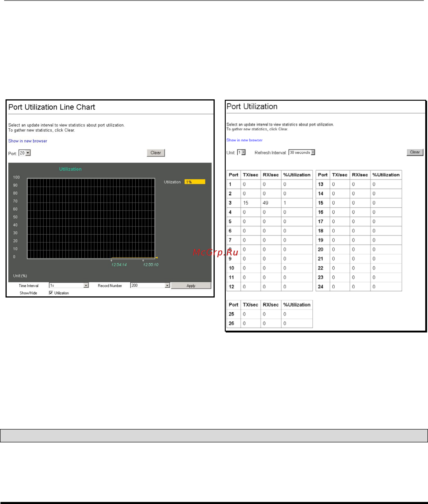Image resolution: width=428 pixels, height=504 pixels.
Task: Open Show in new browser link in Line Chart
Action: click(28, 141)
